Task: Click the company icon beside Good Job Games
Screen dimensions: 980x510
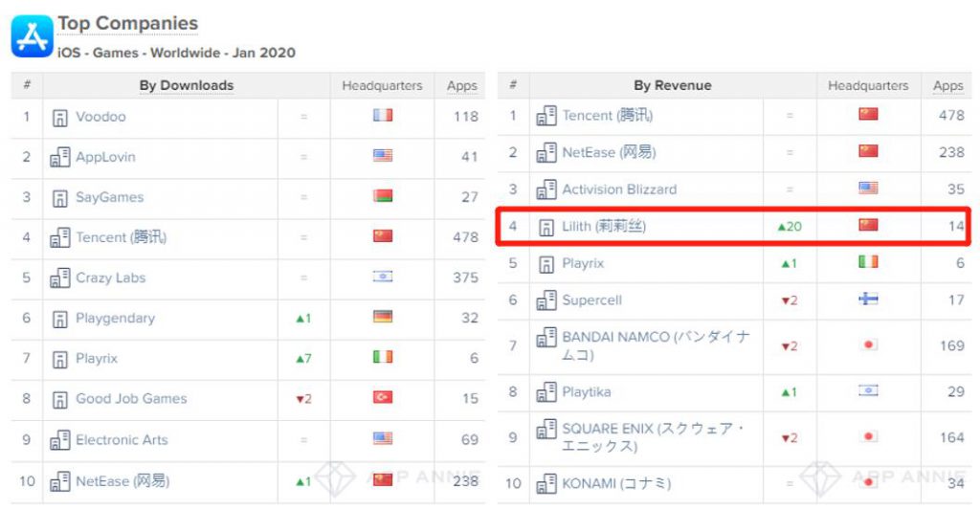Action: tap(60, 399)
